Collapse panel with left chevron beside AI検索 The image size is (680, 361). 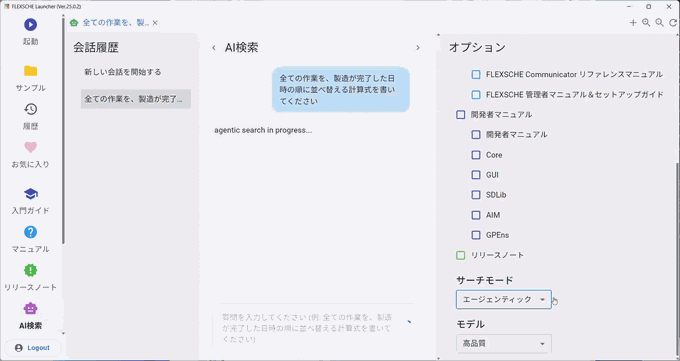coord(213,48)
